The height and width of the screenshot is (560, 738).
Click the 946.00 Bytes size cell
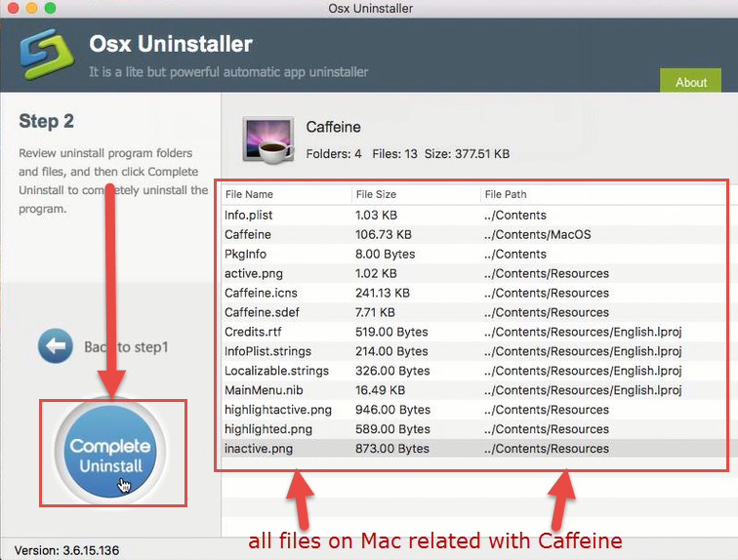coord(392,410)
